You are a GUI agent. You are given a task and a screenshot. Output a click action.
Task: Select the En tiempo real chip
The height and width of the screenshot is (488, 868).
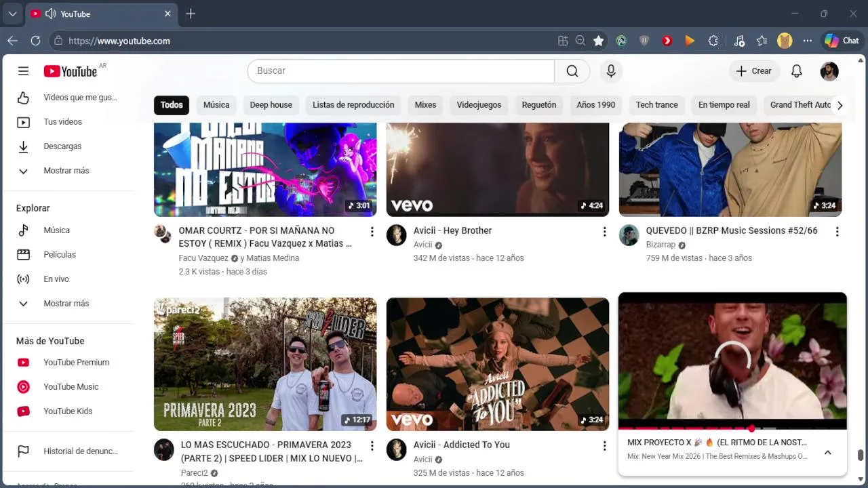[x=724, y=105]
